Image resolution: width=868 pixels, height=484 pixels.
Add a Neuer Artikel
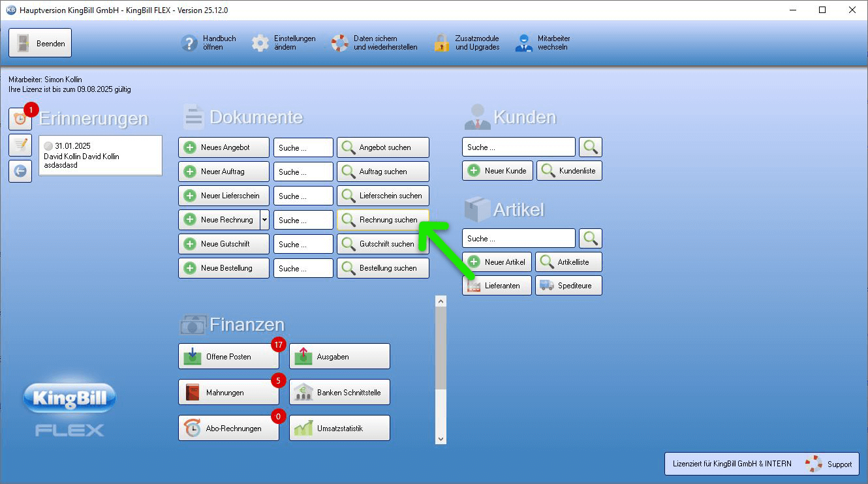point(497,262)
